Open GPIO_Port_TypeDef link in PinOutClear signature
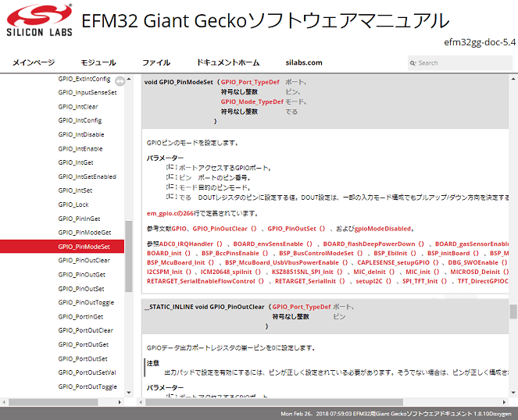Image resolution: width=518 pixels, height=420 pixels. point(302,307)
